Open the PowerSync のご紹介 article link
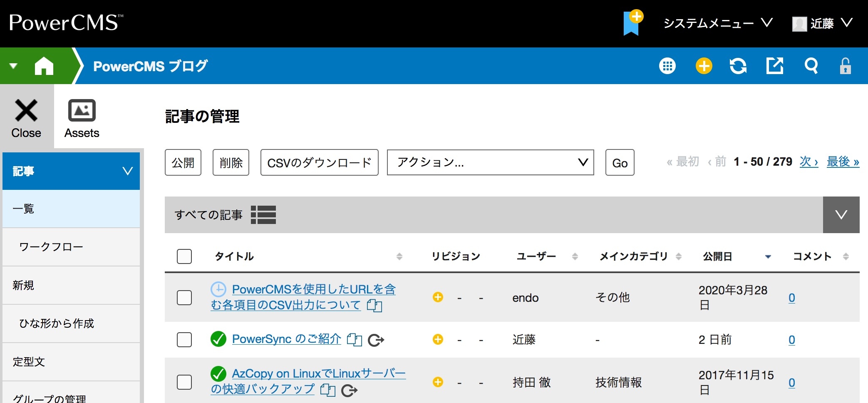The width and height of the screenshot is (868, 403). (287, 339)
